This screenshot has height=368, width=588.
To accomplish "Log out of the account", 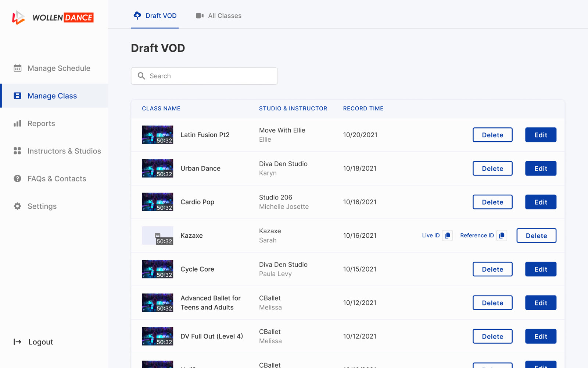I will 33,342.
